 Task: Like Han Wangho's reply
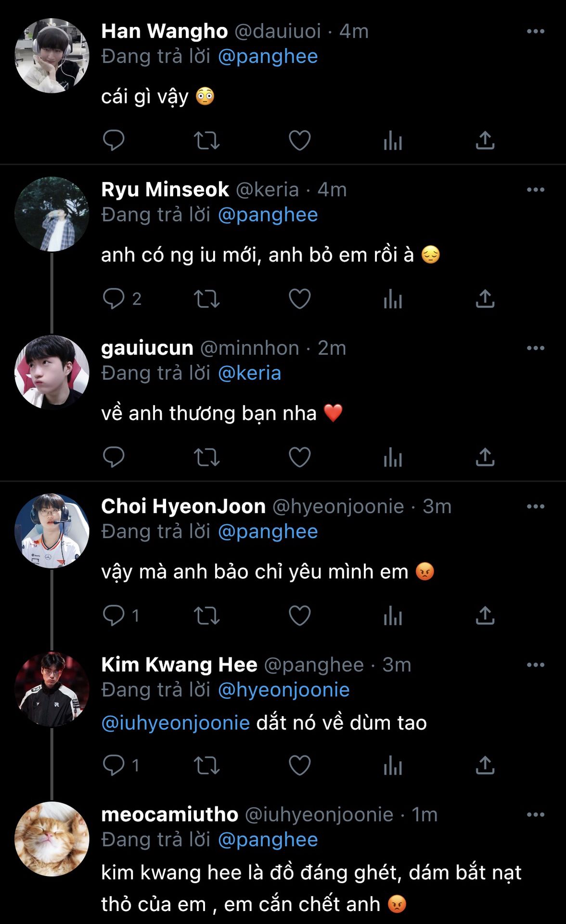point(299,141)
